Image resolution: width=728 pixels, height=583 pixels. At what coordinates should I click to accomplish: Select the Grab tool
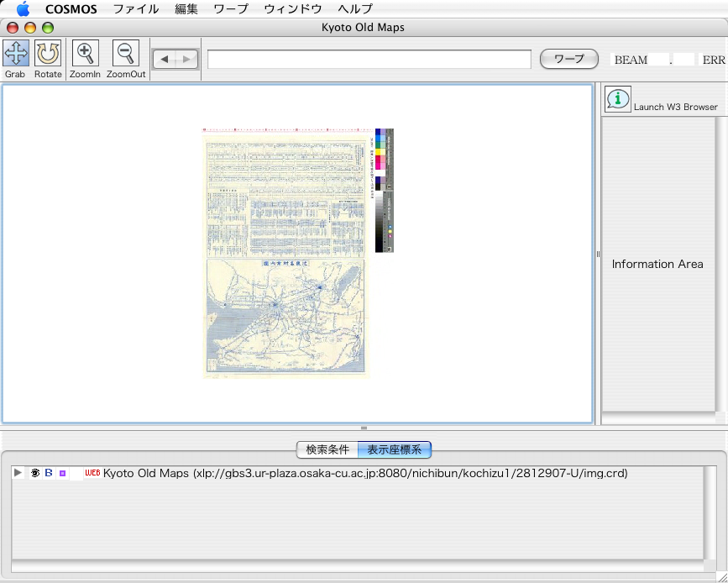pyautogui.click(x=16, y=54)
